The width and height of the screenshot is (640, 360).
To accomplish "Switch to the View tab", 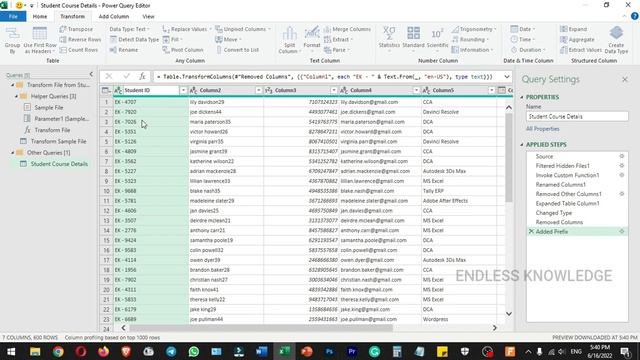I will (148, 16).
